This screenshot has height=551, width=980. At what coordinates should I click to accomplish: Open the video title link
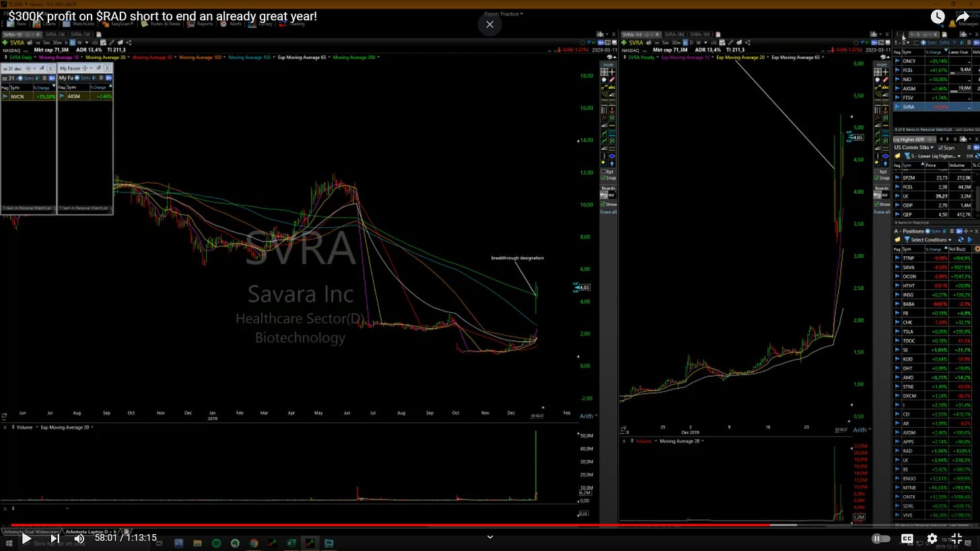point(162,16)
